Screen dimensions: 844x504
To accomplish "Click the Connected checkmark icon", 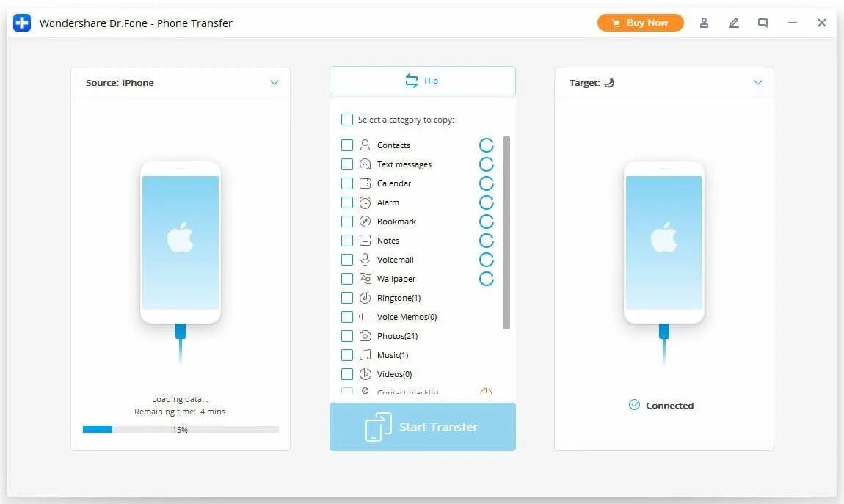I will click(634, 405).
